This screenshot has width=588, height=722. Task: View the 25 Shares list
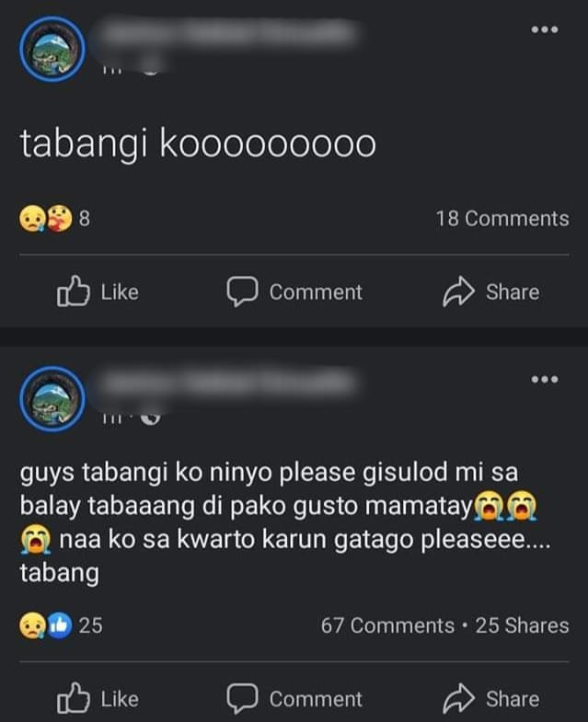pos(522,625)
